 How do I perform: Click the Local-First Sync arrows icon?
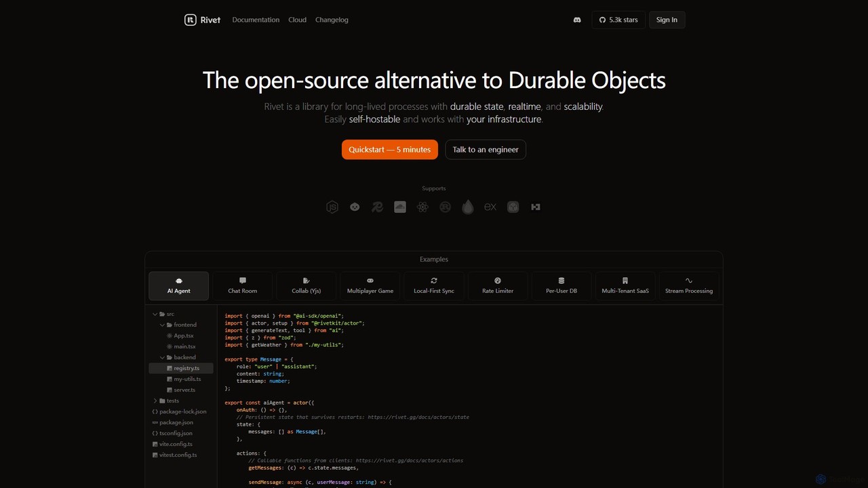click(x=434, y=280)
